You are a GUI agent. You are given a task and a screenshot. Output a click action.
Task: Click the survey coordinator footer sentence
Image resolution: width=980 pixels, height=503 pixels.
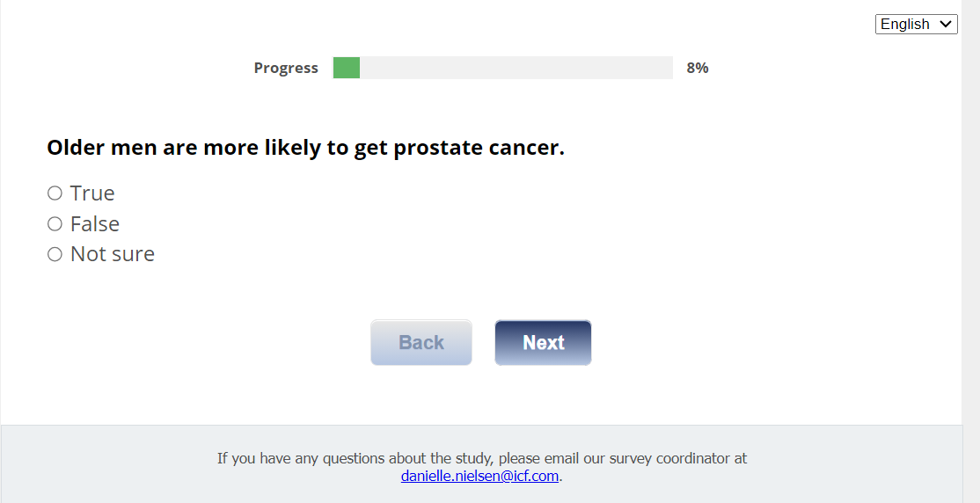[482, 458]
